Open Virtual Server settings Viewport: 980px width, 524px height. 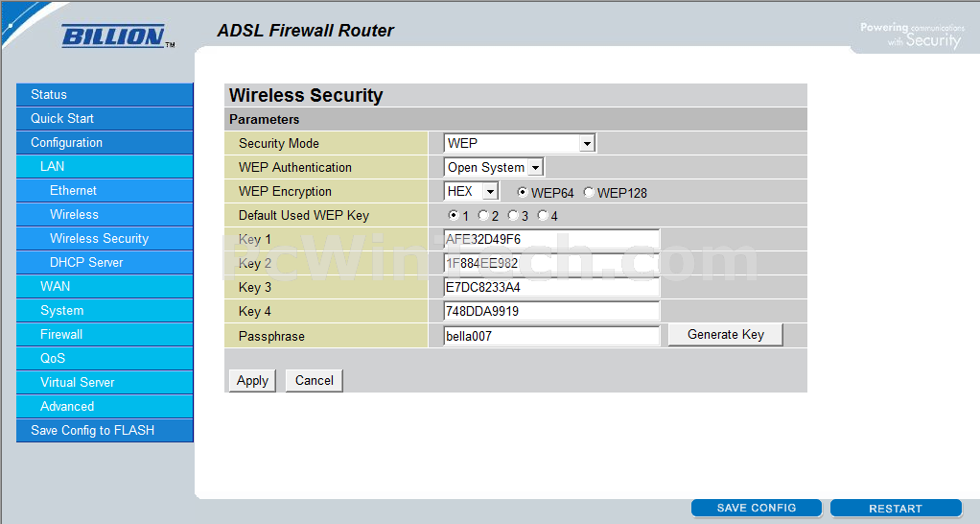105,382
